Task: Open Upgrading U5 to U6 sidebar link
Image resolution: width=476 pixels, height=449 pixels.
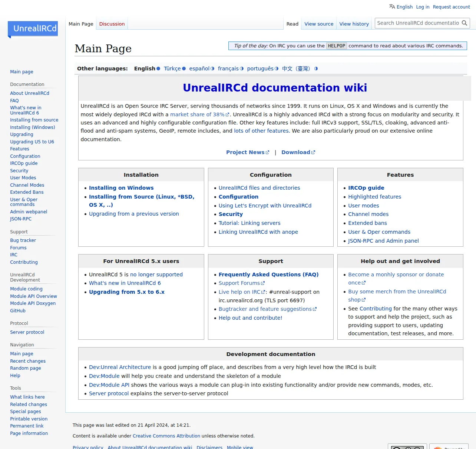Action: [x=32, y=142]
